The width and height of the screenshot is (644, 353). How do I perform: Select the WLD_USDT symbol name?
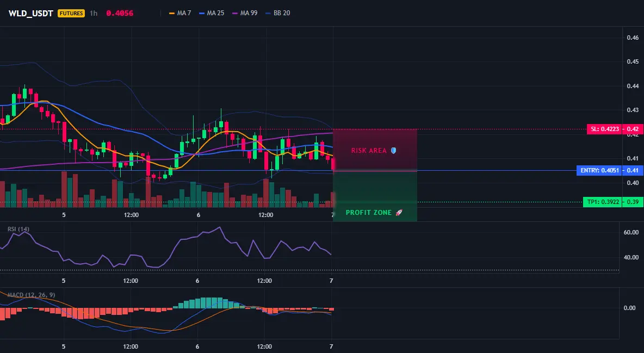coord(31,13)
